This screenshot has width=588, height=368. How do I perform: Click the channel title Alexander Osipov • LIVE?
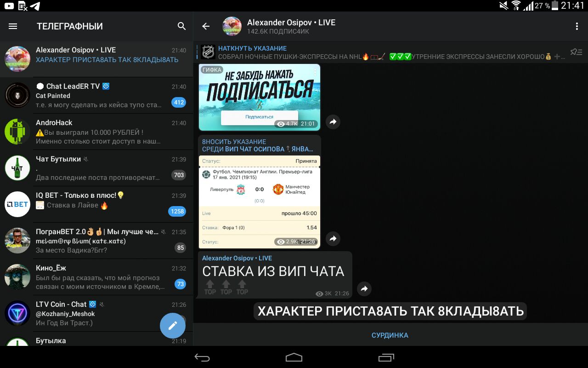pyautogui.click(x=291, y=22)
